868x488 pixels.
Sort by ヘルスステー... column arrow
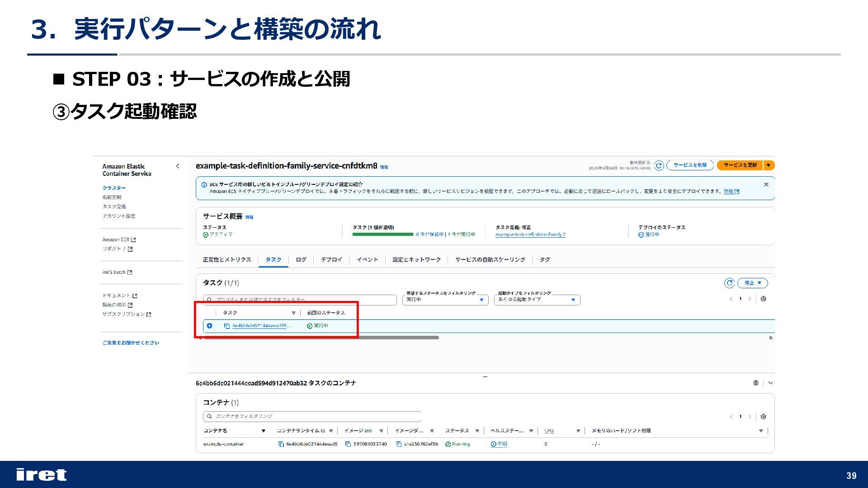coord(531,431)
